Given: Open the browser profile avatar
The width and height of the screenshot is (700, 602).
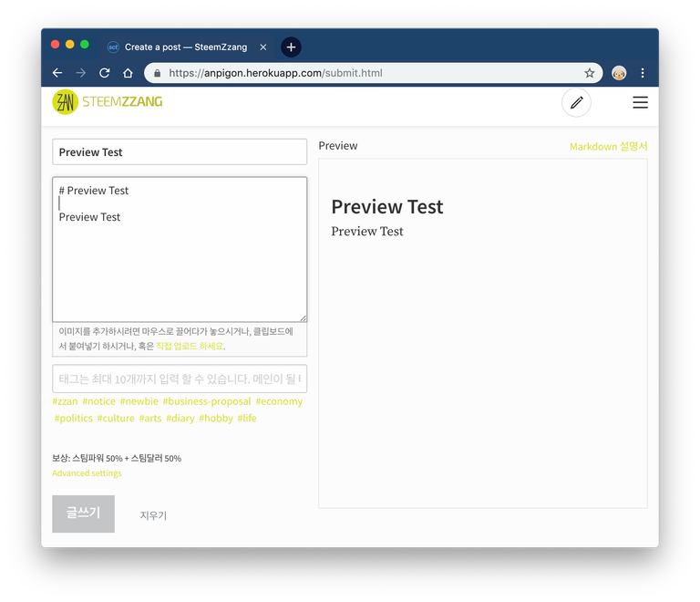Looking at the screenshot, I should (619, 73).
